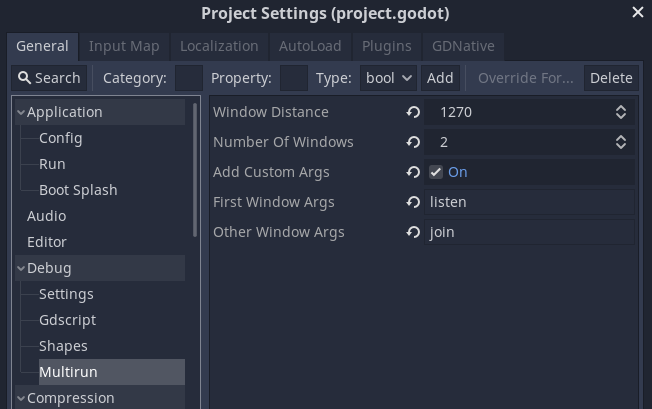Click the Search magnifier button

[x=48, y=78]
